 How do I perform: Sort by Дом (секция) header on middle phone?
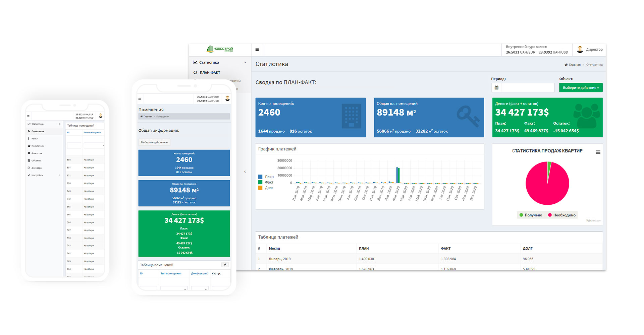[x=200, y=273]
